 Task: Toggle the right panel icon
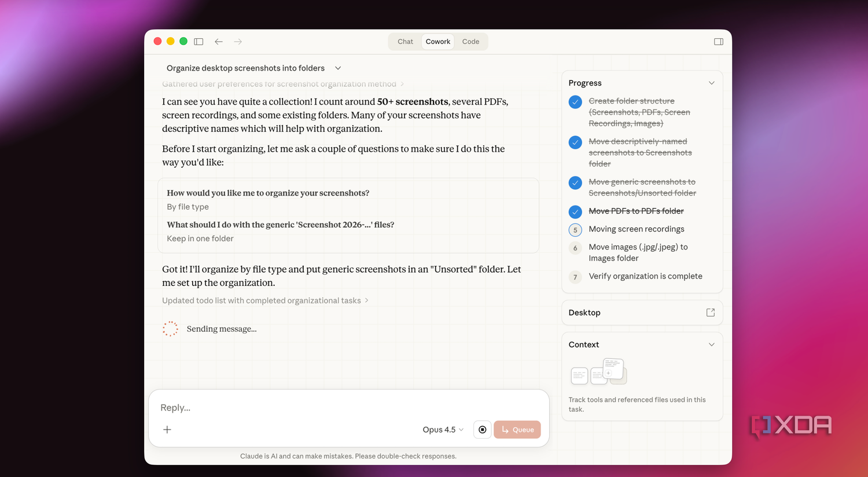(x=719, y=42)
